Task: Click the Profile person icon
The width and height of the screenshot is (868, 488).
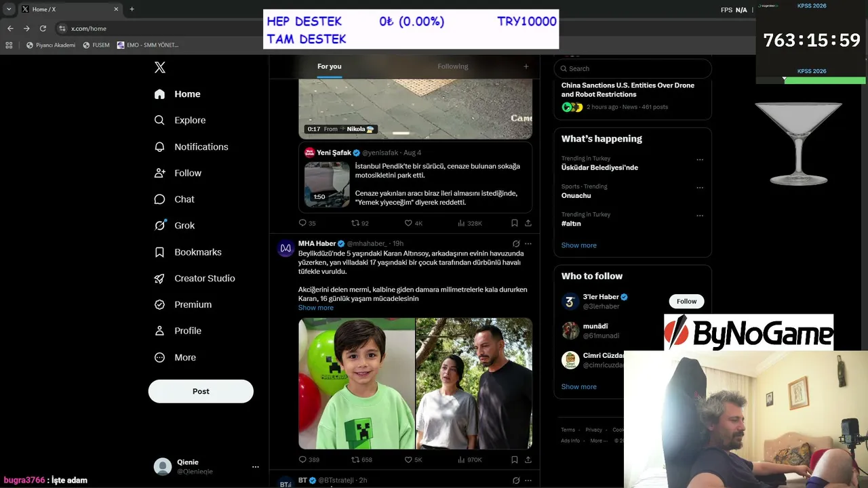Action: click(159, 331)
